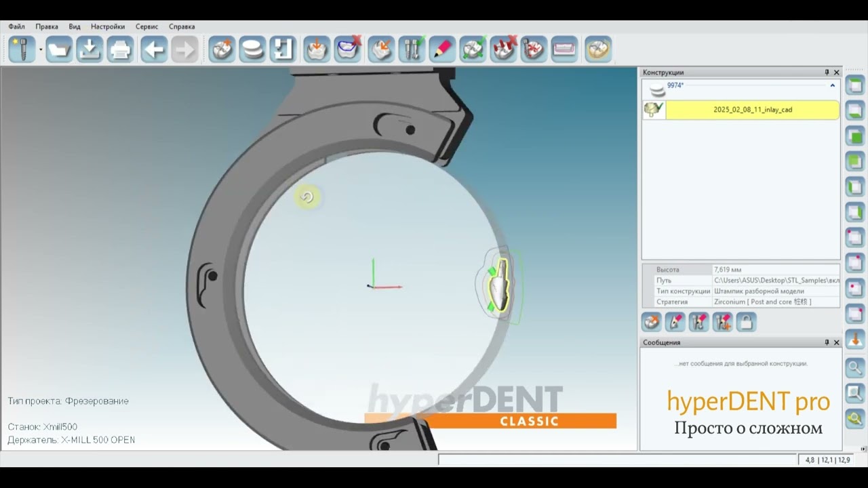Click the implant with pencil icon below properties

pyautogui.click(x=698, y=321)
